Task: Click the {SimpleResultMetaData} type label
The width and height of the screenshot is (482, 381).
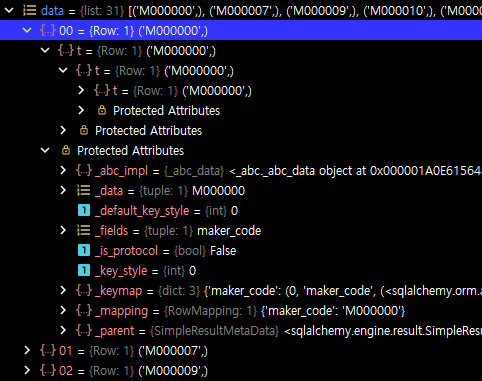Action: click(x=214, y=331)
